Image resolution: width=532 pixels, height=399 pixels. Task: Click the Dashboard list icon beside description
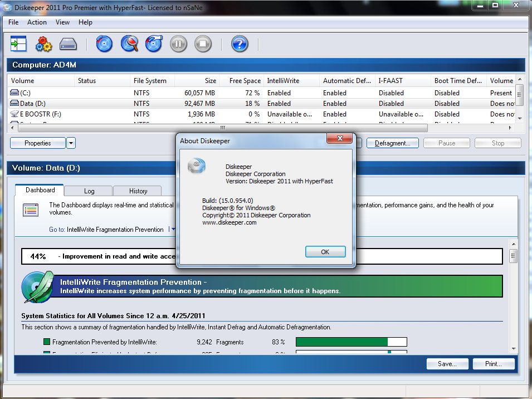coord(31,210)
